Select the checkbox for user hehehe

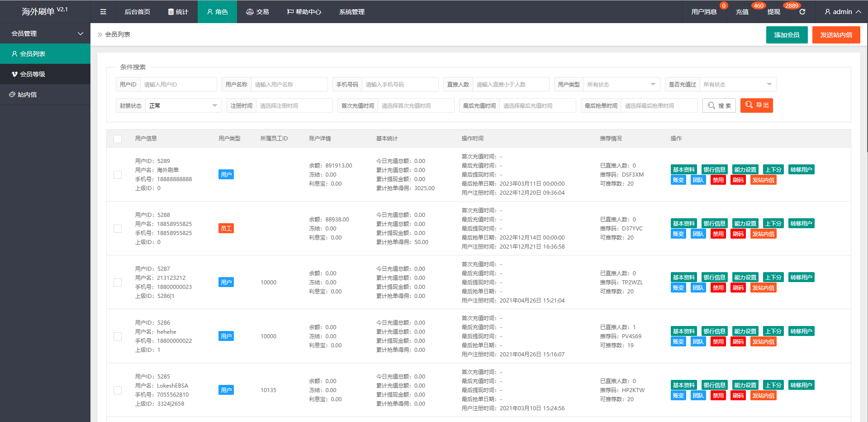118,336
